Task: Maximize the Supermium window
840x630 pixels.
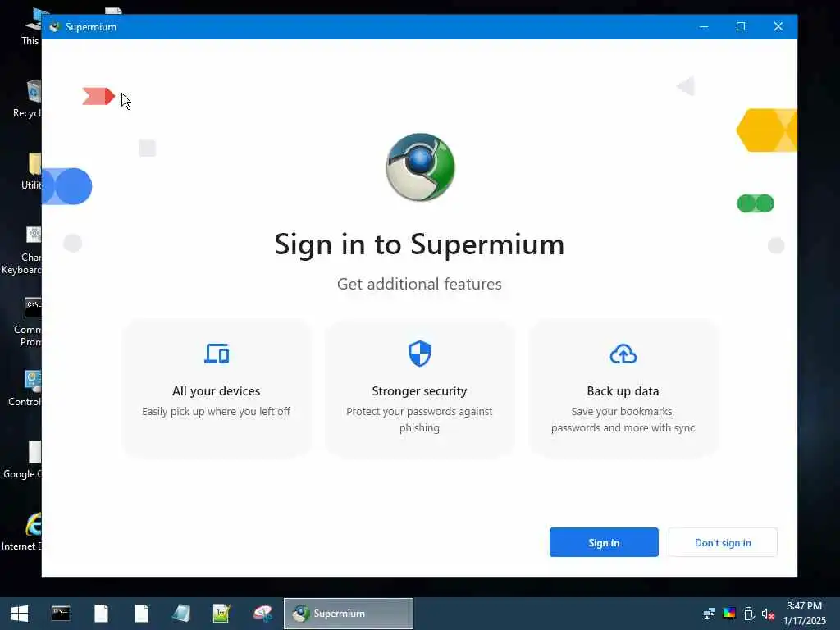Action: click(x=741, y=26)
